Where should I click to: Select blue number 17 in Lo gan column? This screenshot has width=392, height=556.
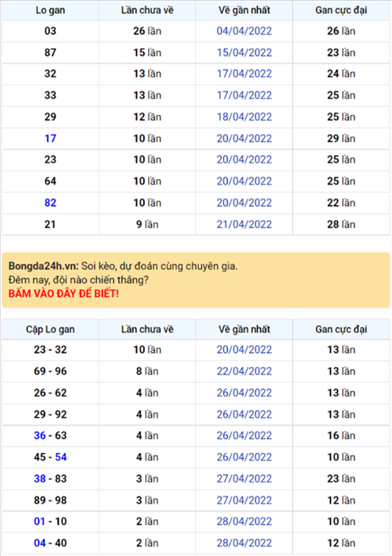click(51, 139)
